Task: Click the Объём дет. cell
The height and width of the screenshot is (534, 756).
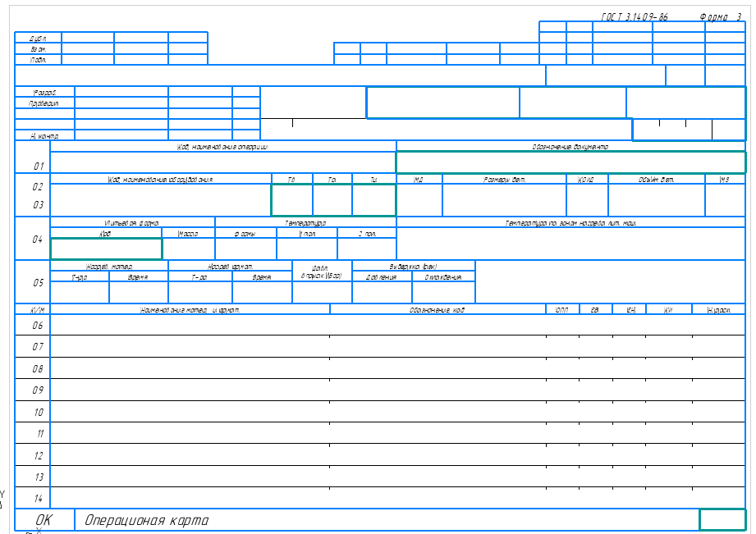Action: point(657,200)
